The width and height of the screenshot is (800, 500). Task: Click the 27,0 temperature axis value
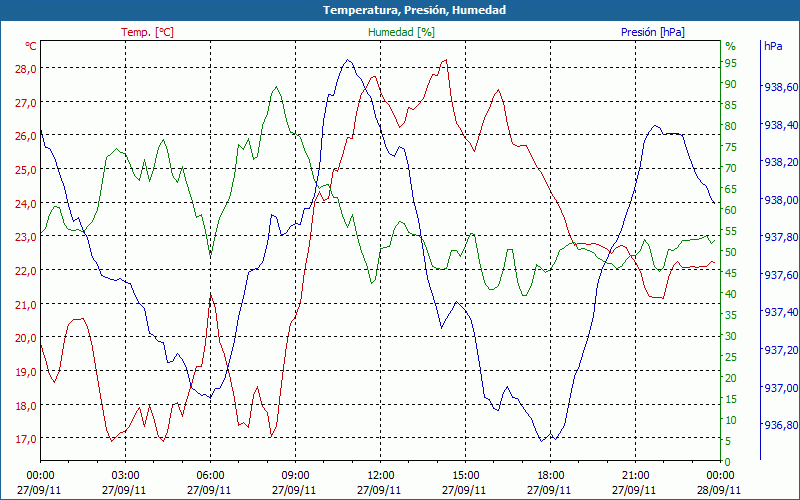pyautogui.click(x=26, y=103)
